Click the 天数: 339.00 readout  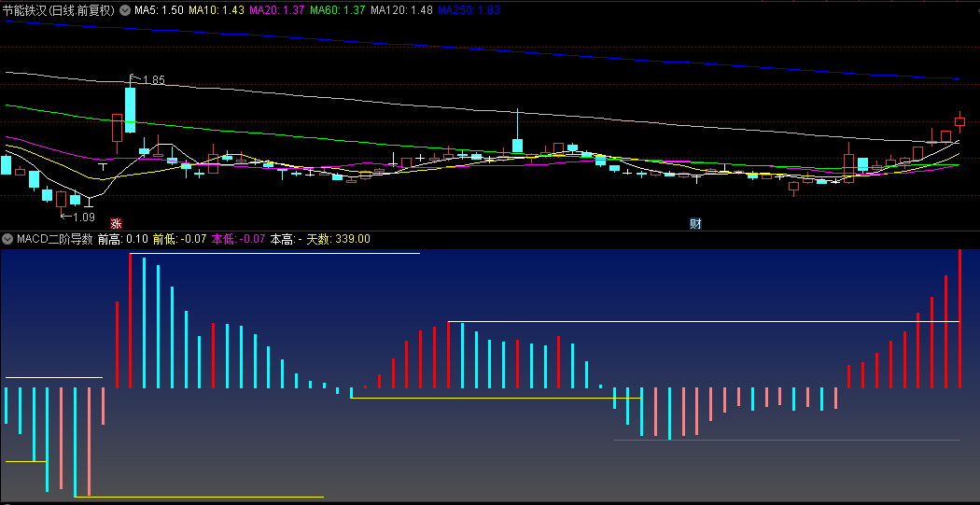(x=338, y=239)
